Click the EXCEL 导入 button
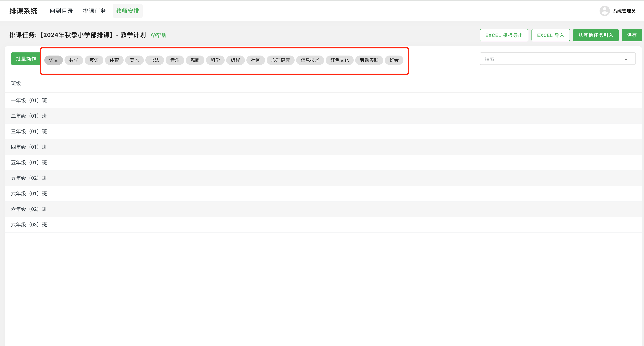 pyautogui.click(x=550, y=35)
